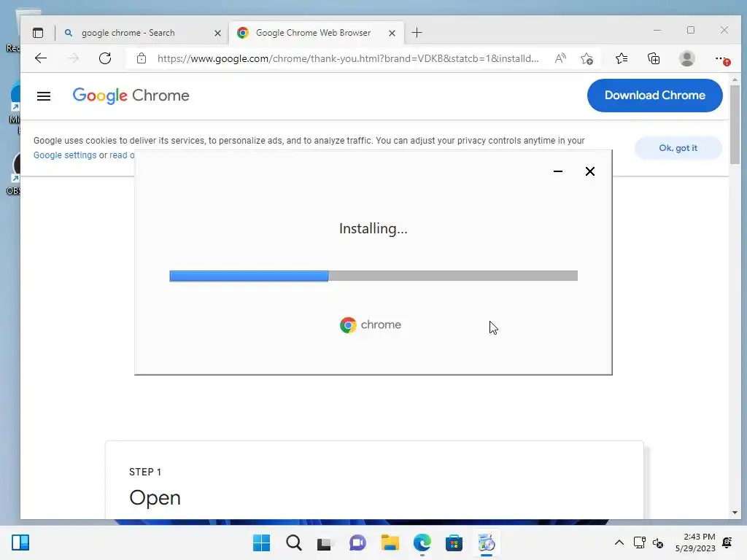Open Edge Settings and more menu
This screenshot has width=747, height=560.
[721, 58]
